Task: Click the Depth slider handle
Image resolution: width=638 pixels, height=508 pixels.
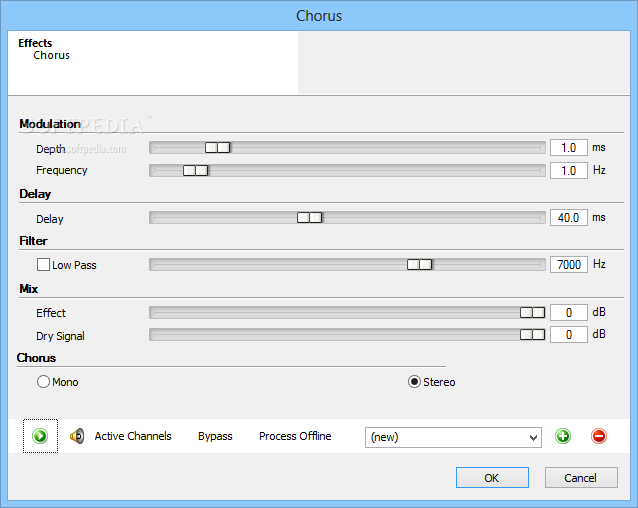Action: (x=218, y=147)
